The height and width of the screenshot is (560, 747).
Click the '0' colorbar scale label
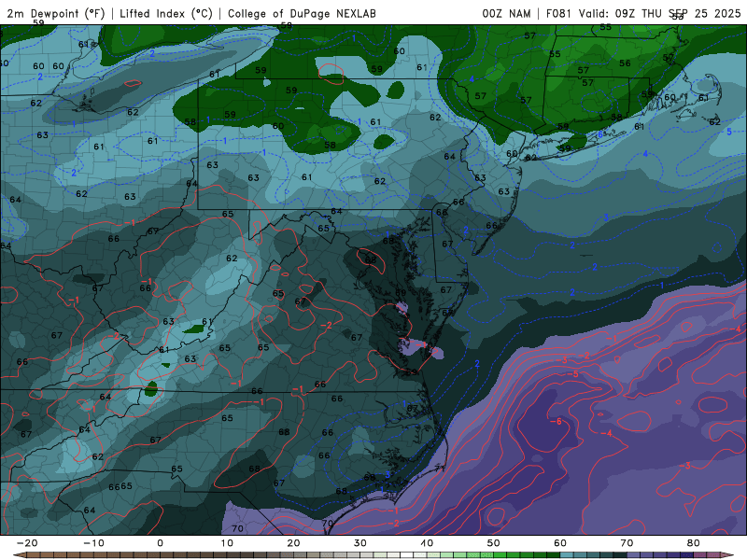coord(160,543)
